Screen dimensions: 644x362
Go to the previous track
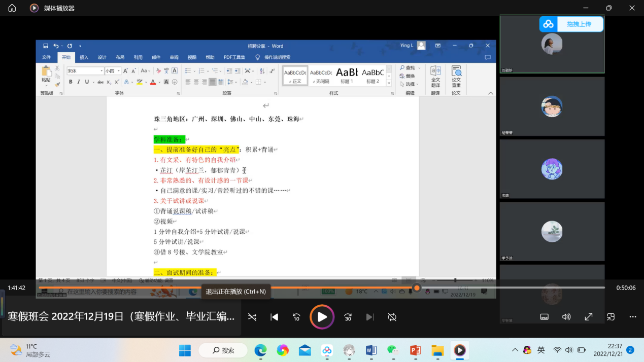274,317
